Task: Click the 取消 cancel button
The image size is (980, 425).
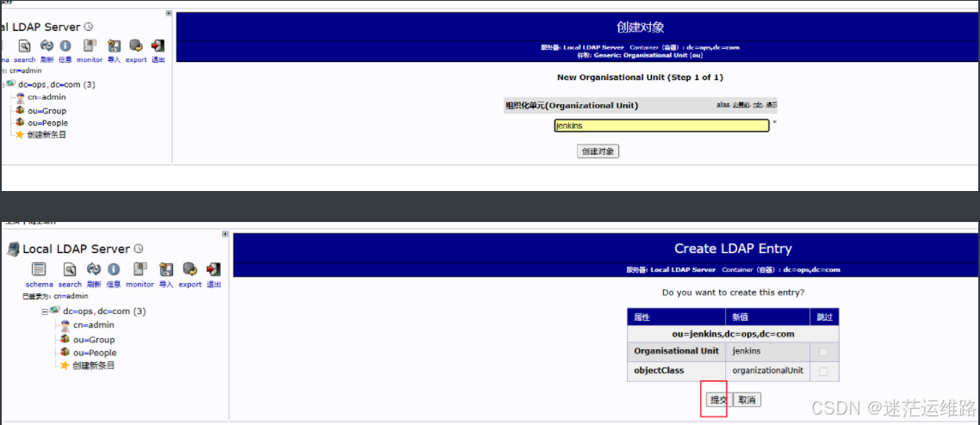Action: pos(747,400)
